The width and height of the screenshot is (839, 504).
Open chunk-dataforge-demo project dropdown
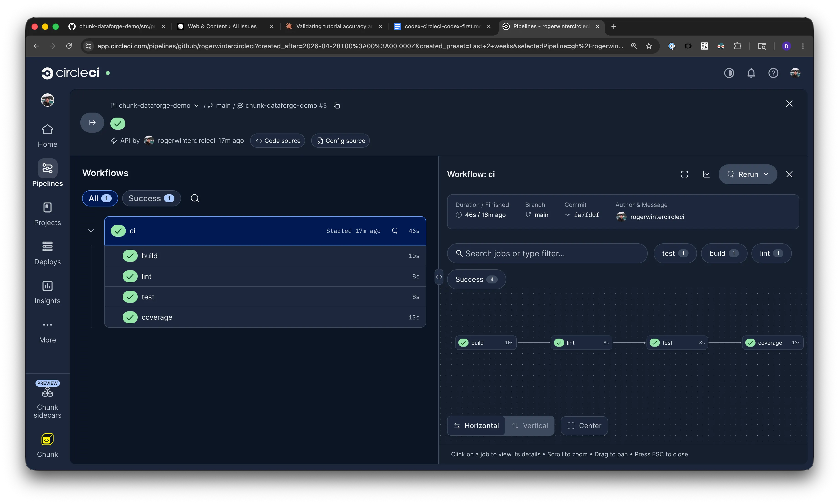155,106
